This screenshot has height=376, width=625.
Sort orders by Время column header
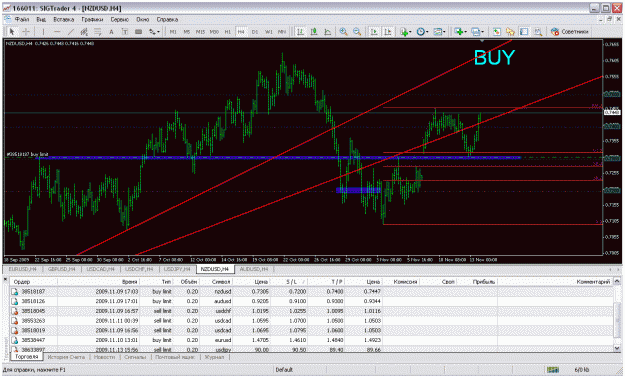(x=99, y=282)
